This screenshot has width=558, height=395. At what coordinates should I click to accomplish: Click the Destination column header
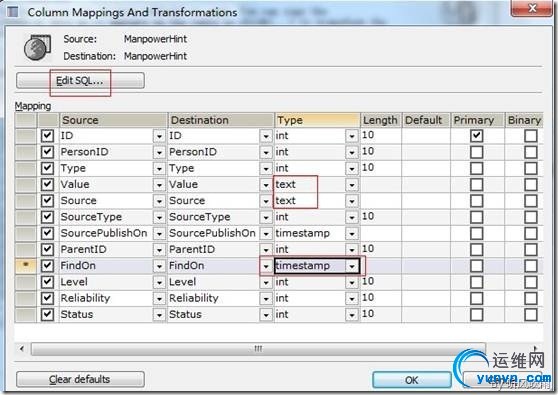coord(221,120)
